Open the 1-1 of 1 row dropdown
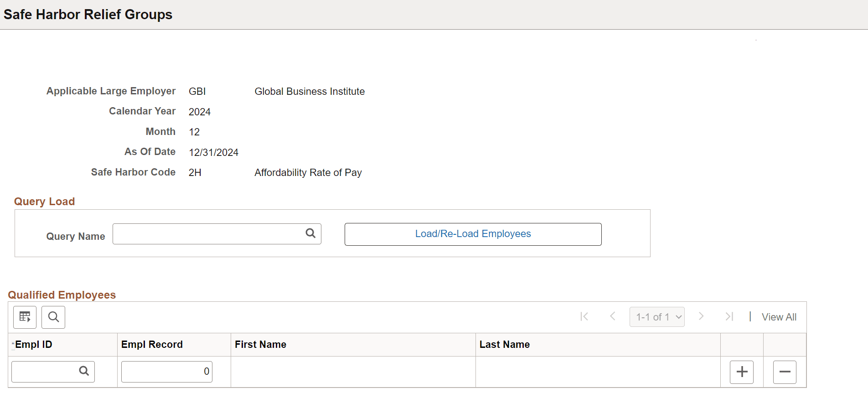Viewport: 868px width, 393px height. coord(657,317)
